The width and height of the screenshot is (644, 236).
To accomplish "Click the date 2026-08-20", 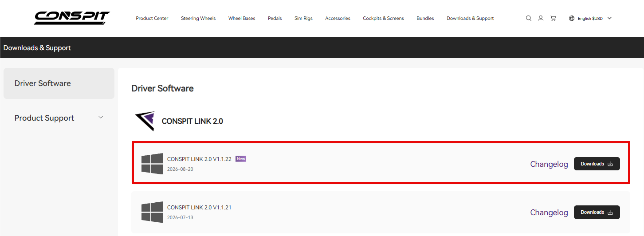I will tap(180, 169).
